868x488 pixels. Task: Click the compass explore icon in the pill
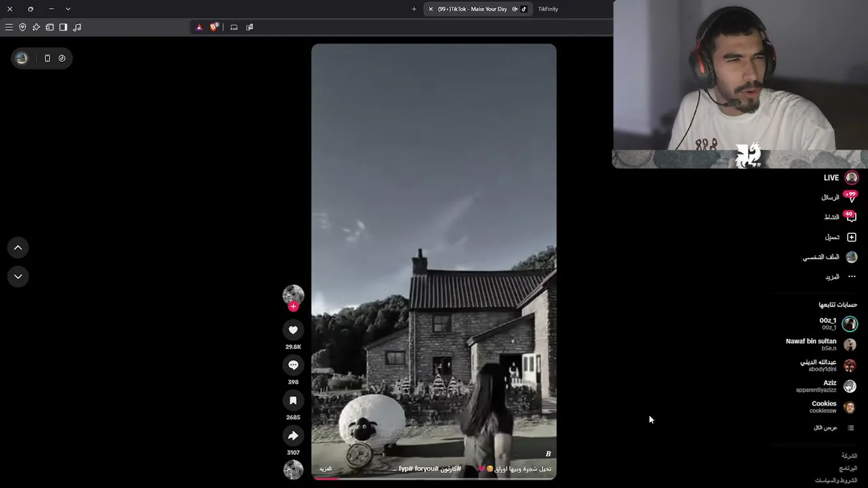[62, 58]
